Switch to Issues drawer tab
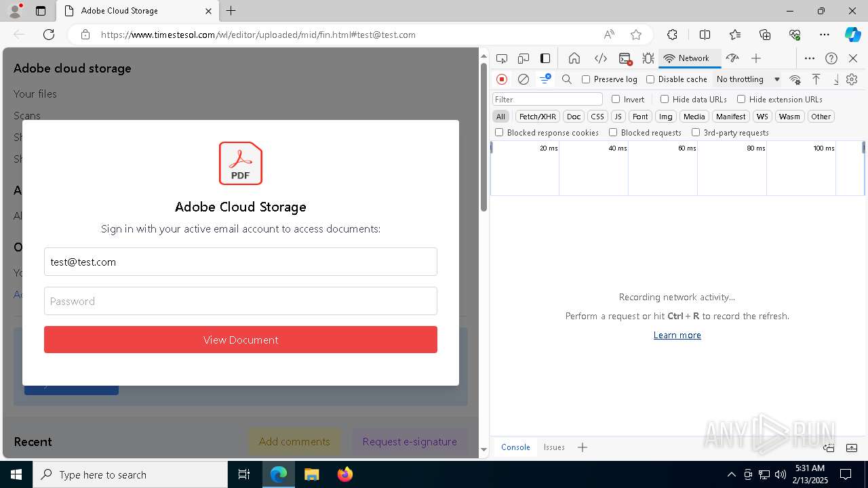Viewport: 868px width, 488px height. (554, 447)
